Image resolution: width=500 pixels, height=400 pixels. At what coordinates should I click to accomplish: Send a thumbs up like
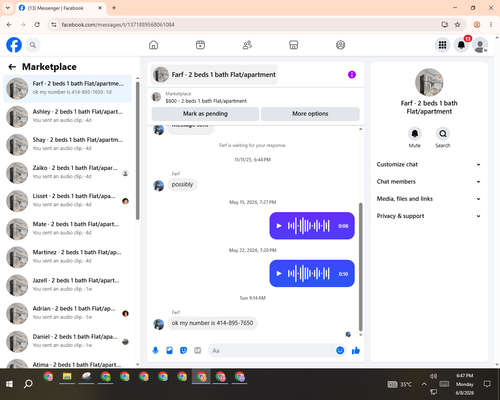click(x=356, y=350)
